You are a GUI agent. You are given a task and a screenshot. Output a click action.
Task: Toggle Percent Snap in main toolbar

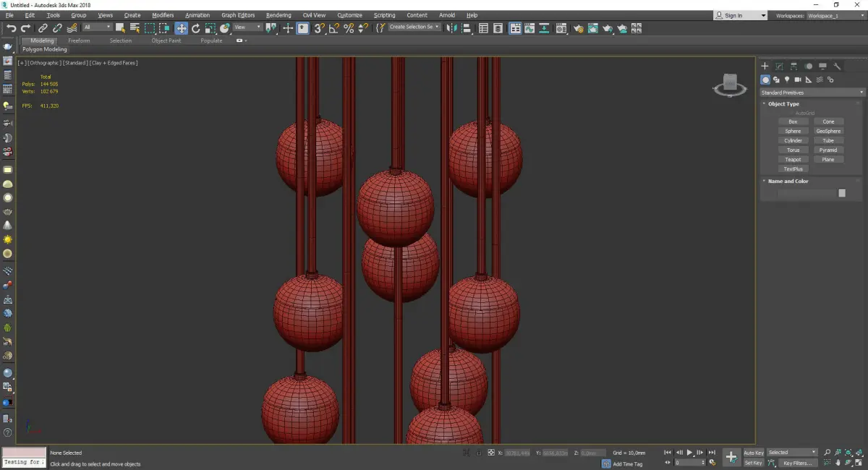[349, 28]
